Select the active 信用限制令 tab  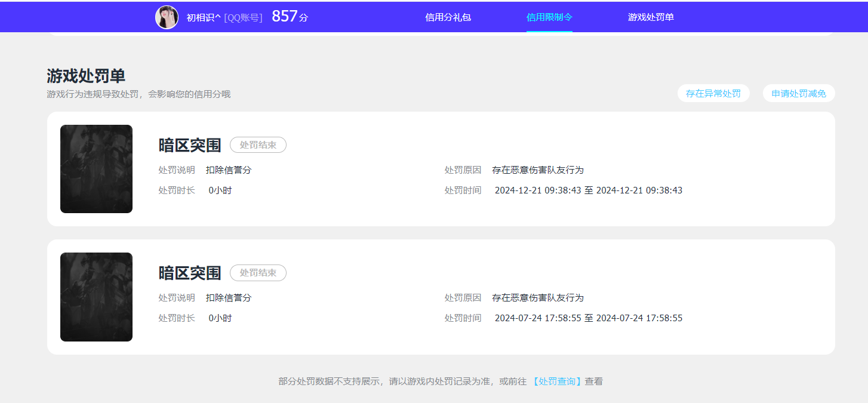549,17
